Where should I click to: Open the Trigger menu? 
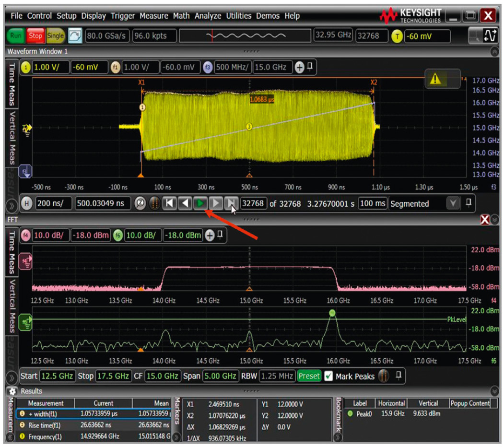coord(123,16)
